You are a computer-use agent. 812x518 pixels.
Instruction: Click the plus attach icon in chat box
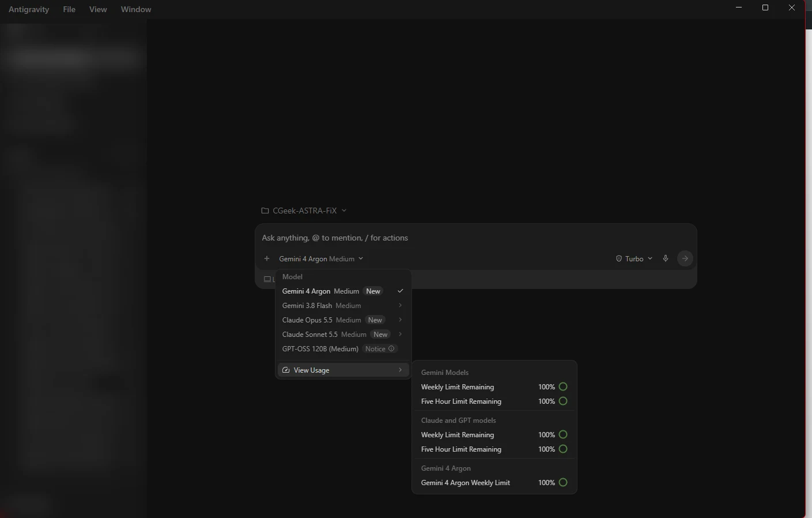click(267, 258)
